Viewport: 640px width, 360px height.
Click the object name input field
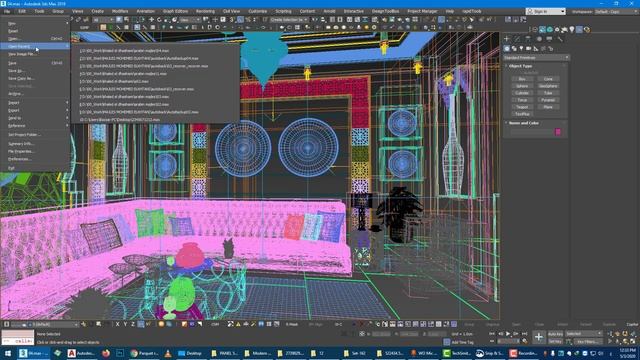tap(531, 132)
